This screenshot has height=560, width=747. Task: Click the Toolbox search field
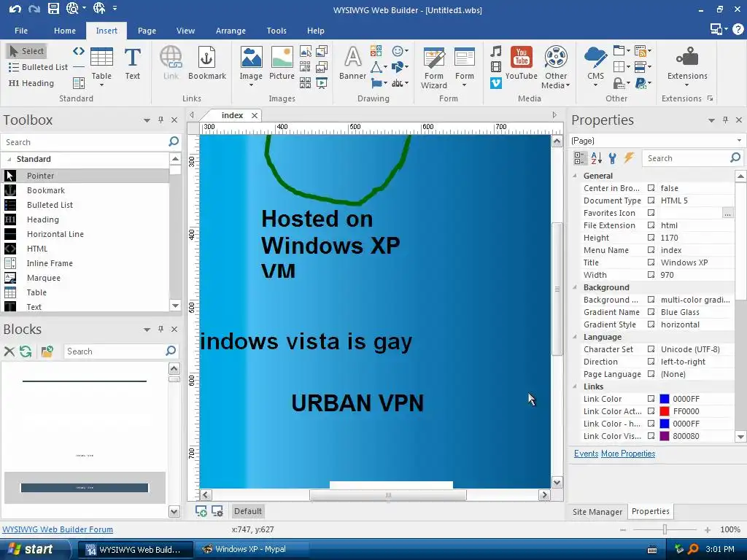coord(85,142)
